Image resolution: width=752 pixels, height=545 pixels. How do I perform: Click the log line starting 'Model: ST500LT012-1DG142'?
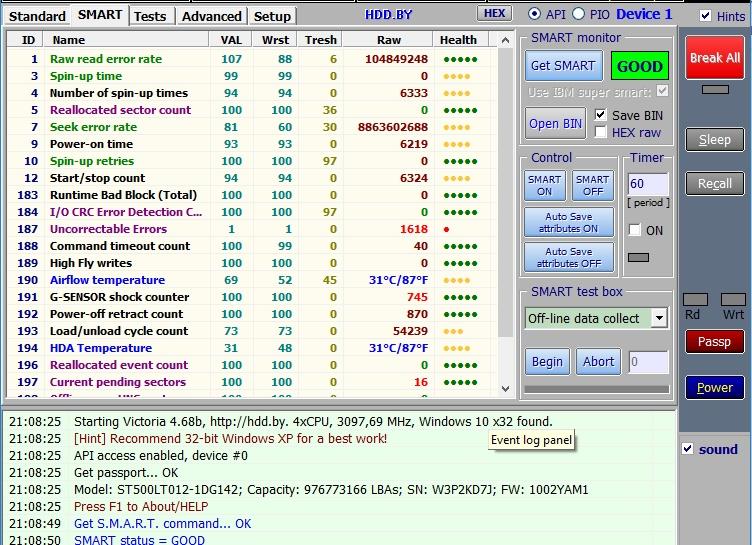click(331, 489)
